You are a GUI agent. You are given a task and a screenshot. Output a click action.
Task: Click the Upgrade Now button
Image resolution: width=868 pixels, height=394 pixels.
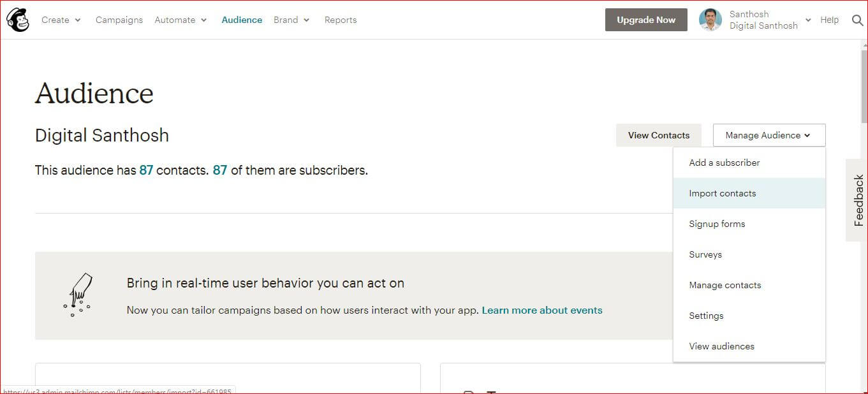click(646, 20)
